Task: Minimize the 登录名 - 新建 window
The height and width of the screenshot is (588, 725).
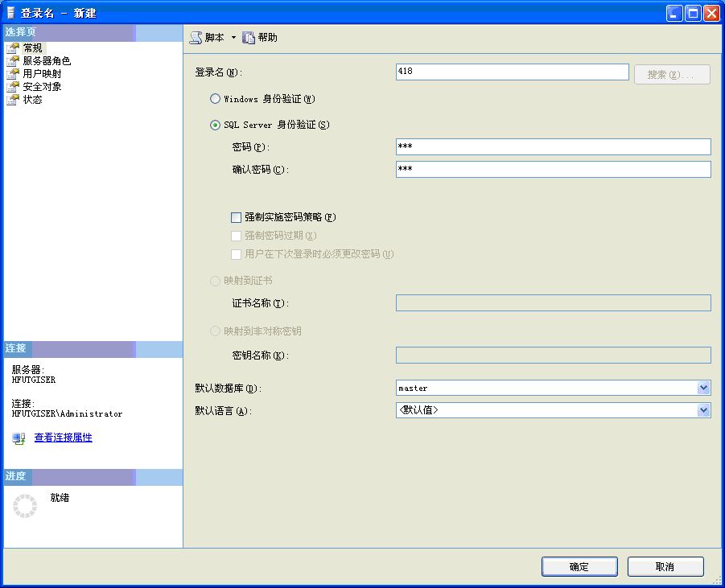Action: [674, 14]
